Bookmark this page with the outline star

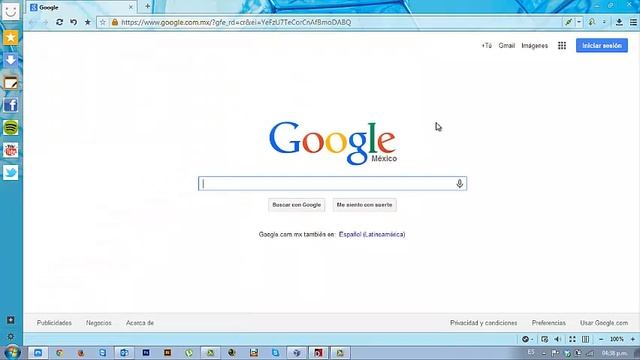click(103, 22)
